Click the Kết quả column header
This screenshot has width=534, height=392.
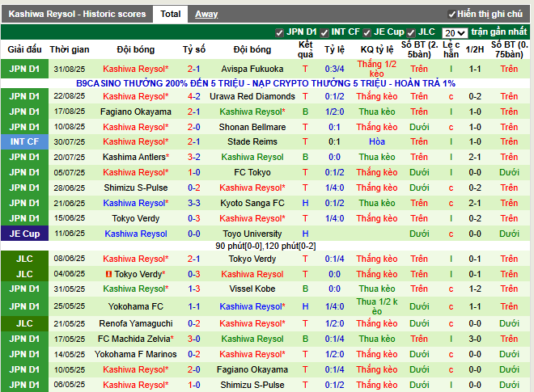pyautogui.click(x=305, y=49)
